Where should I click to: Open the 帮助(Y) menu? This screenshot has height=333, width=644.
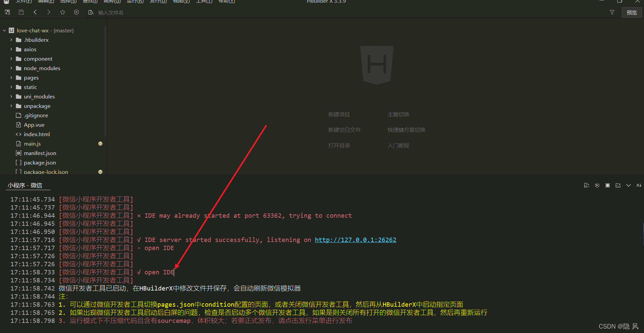(x=227, y=2)
